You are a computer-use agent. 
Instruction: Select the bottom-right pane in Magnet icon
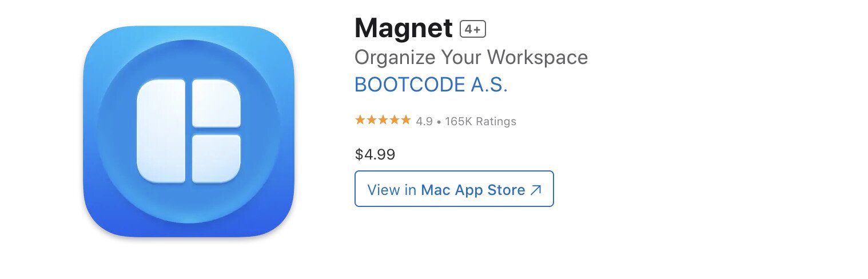[216, 159]
